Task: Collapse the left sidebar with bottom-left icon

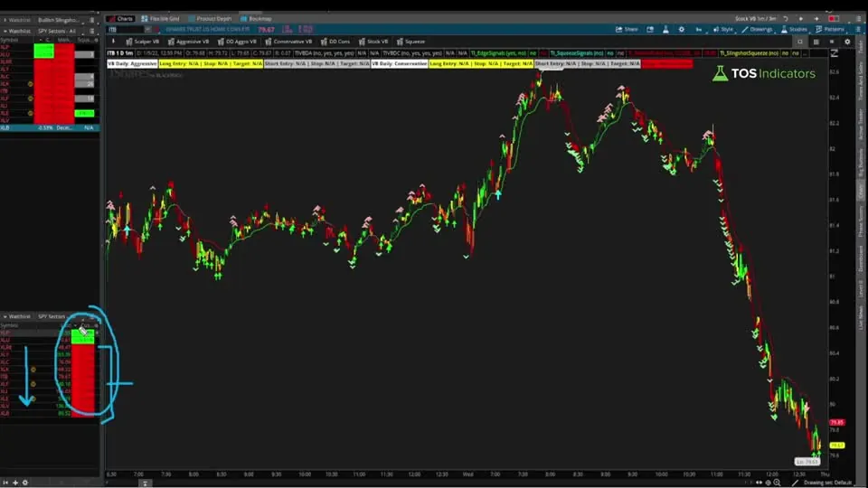Action: 5,483
